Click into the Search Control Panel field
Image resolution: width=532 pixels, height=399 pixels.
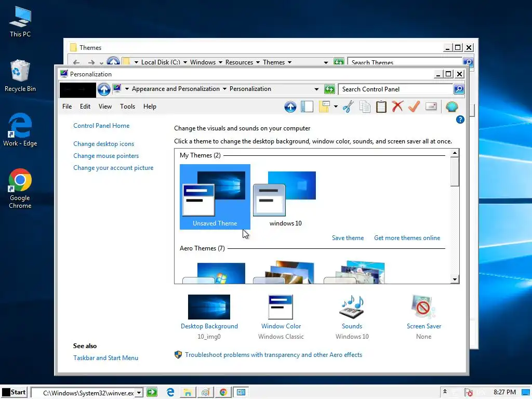click(395, 89)
